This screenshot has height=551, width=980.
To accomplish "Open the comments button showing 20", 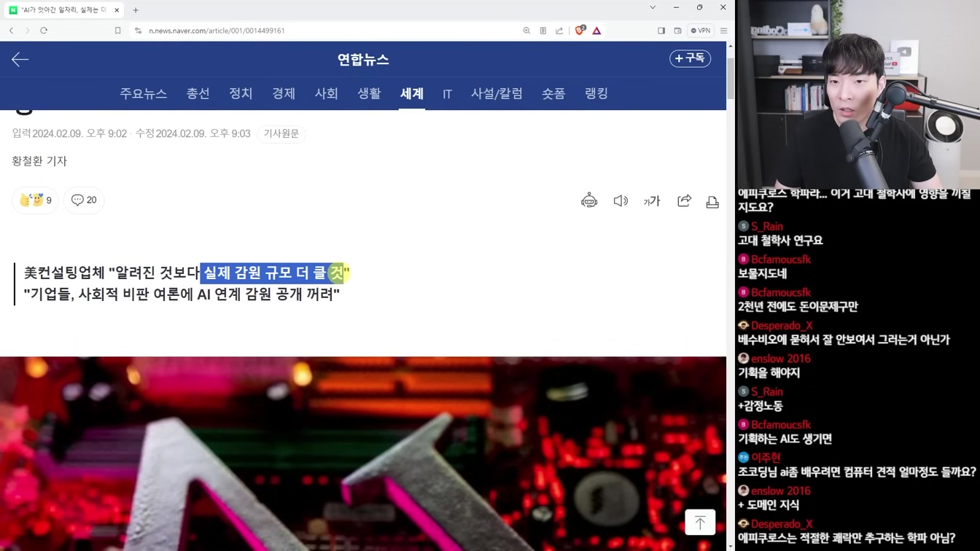I will 84,200.
